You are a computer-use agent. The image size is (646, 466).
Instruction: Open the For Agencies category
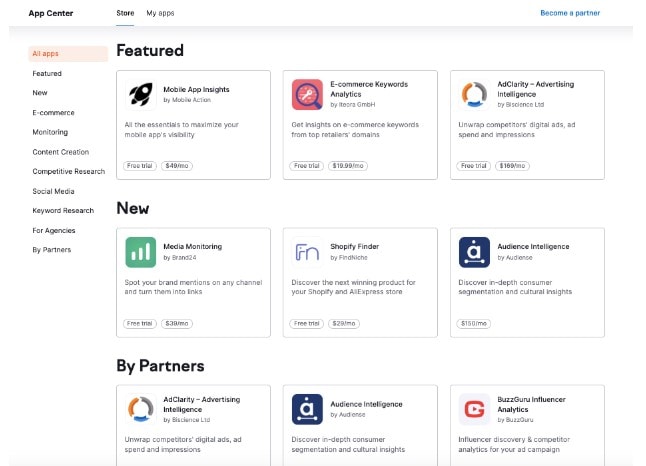pyautogui.click(x=54, y=230)
